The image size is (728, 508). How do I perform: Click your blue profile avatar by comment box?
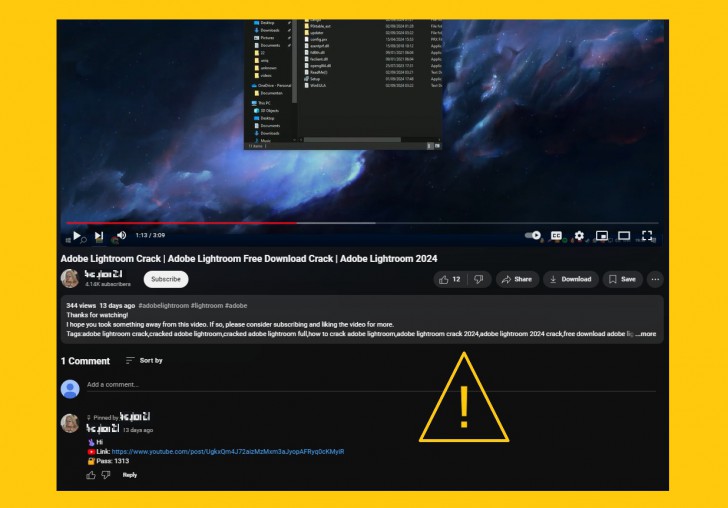70,389
